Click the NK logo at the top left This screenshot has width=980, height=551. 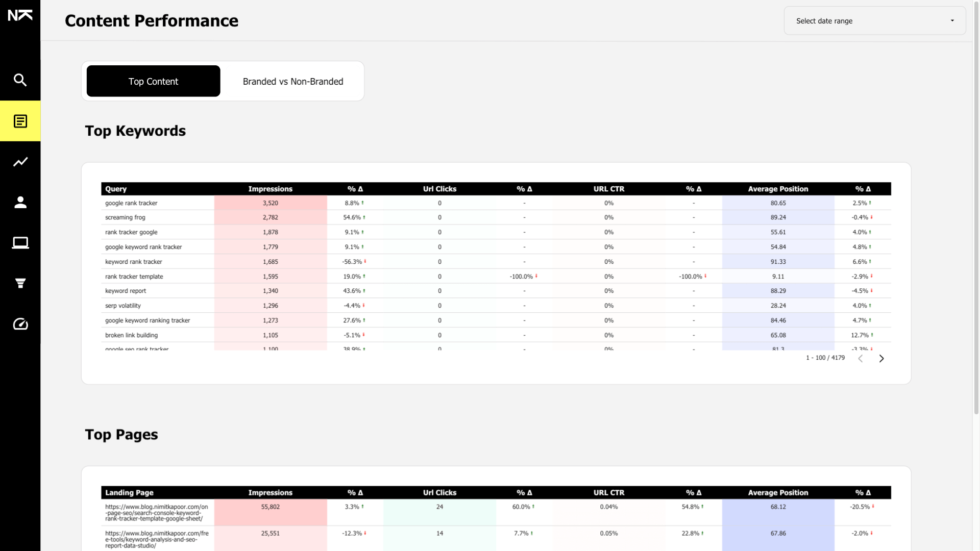[x=20, y=15]
